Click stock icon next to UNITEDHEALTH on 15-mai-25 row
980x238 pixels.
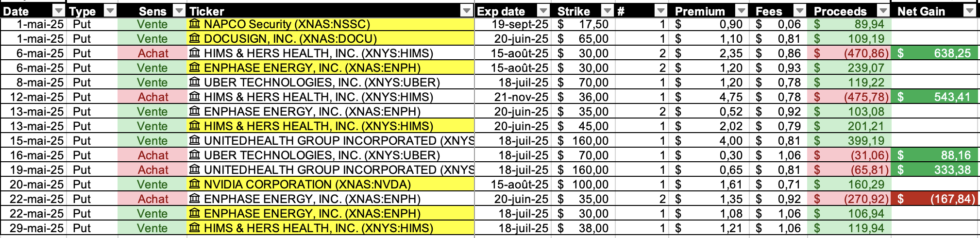click(x=194, y=140)
